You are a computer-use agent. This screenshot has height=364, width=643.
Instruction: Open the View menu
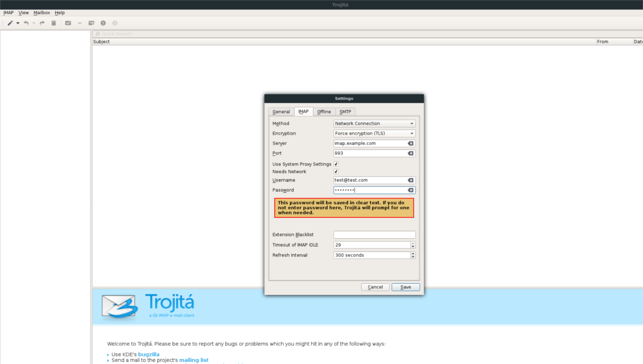pyautogui.click(x=24, y=12)
